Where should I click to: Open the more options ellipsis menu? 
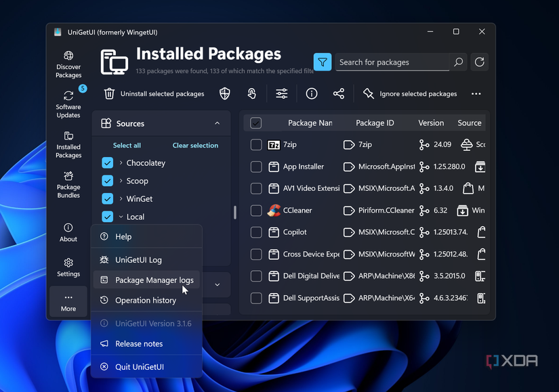tap(476, 93)
